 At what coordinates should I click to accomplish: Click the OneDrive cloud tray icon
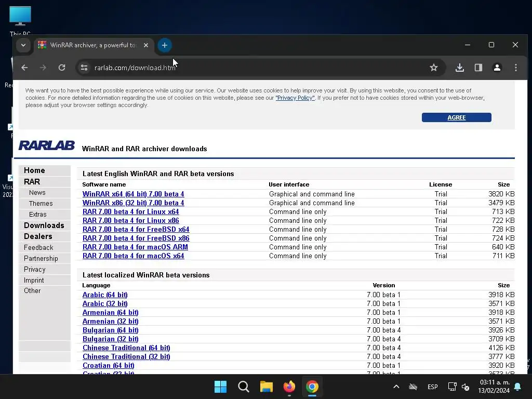pyautogui.click(x=413, y=387)
